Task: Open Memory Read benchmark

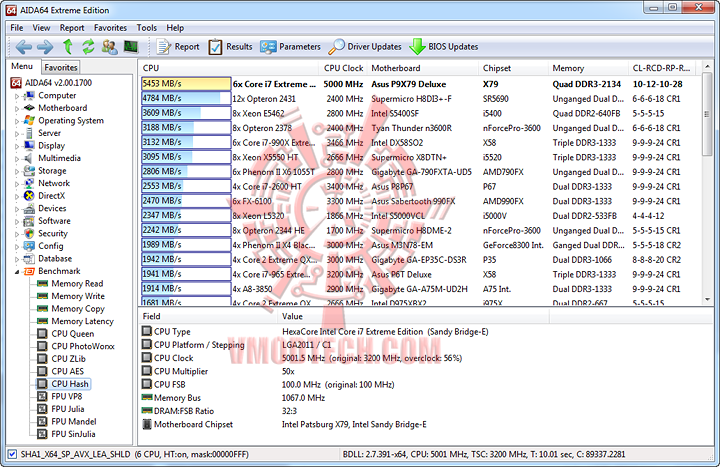Action: pyautogui.click(x=77, y=284)
